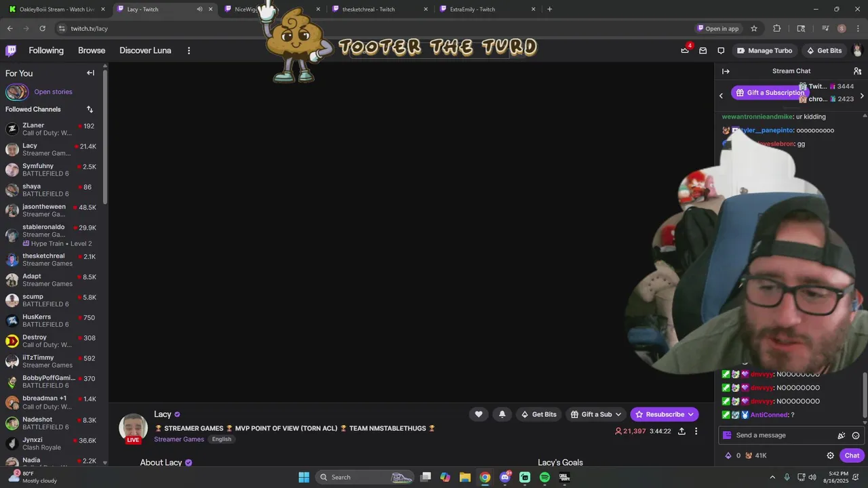Open the weather widget on taskbar

34,477
